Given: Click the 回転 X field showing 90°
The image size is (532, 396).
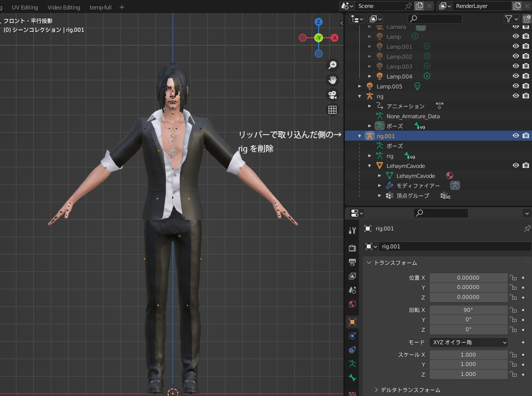Looking at the screenshot, I should [468, 310].
